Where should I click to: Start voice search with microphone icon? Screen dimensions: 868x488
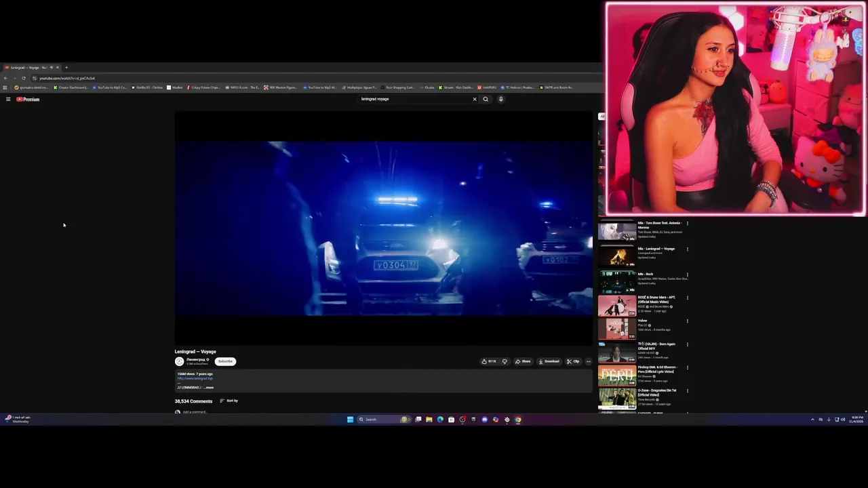pyautogui.click(x=501, y=99)
